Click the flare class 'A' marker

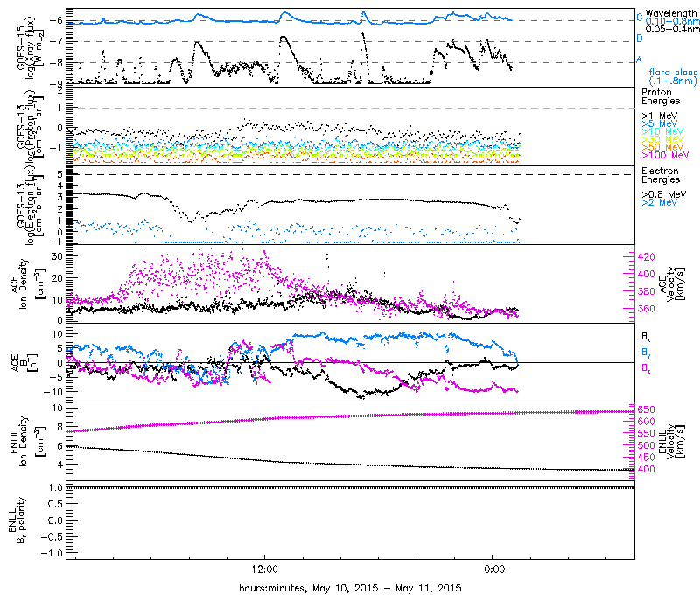(x=640, y=59)
